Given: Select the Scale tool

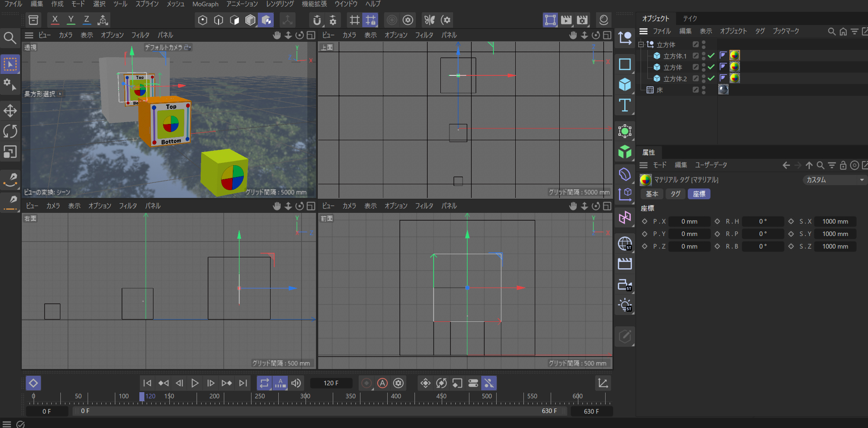Looking at the screenshot, I should tap(10, 152).
